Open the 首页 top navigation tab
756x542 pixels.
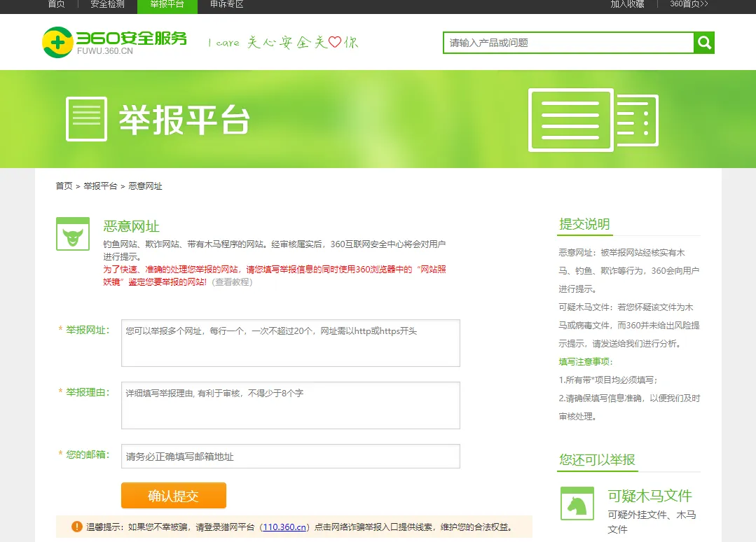57,4
